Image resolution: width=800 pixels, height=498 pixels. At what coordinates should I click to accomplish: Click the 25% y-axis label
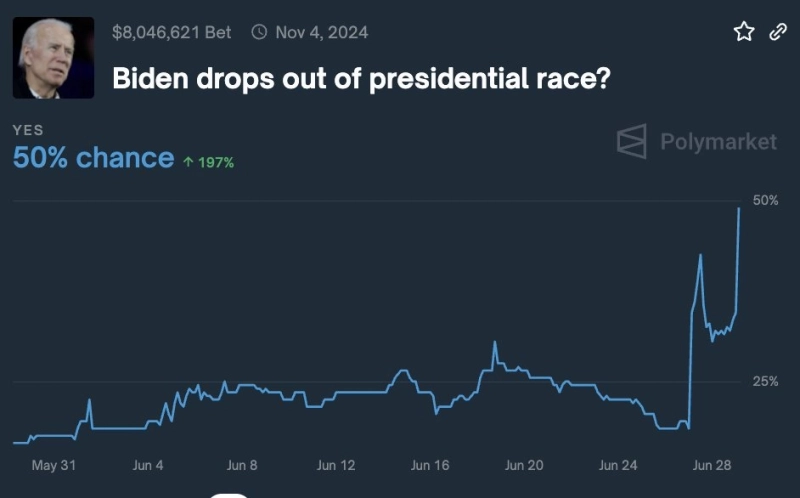pyautogui.click(x=765, y=381)
